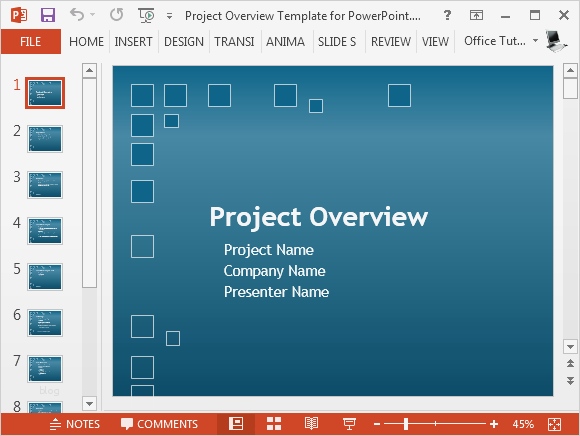Screen dimensions: 580x436
Task: Switch to the DESIGN tab
Action: (x=184, y=41)
